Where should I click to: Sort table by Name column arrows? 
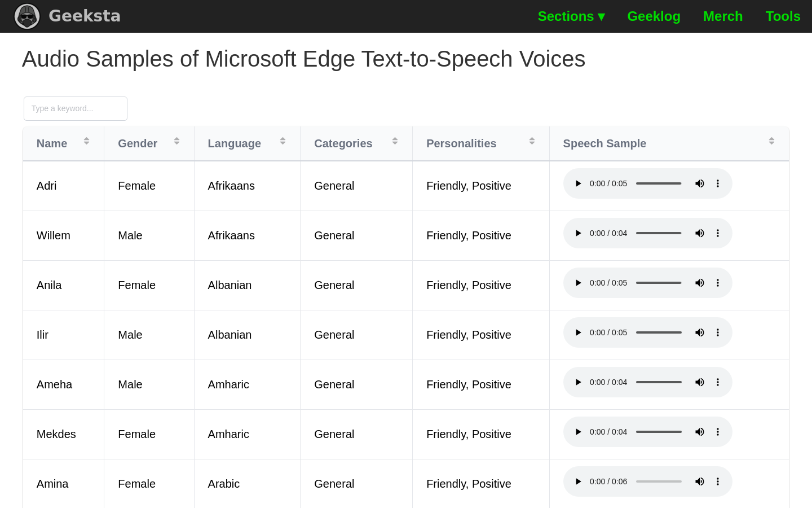point(86,141)
